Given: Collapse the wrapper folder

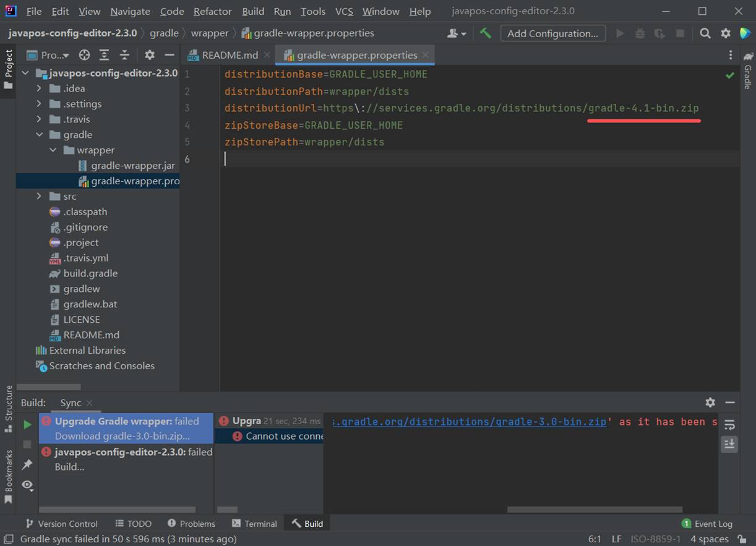Looking at the screenshot, I should point(53,150).
